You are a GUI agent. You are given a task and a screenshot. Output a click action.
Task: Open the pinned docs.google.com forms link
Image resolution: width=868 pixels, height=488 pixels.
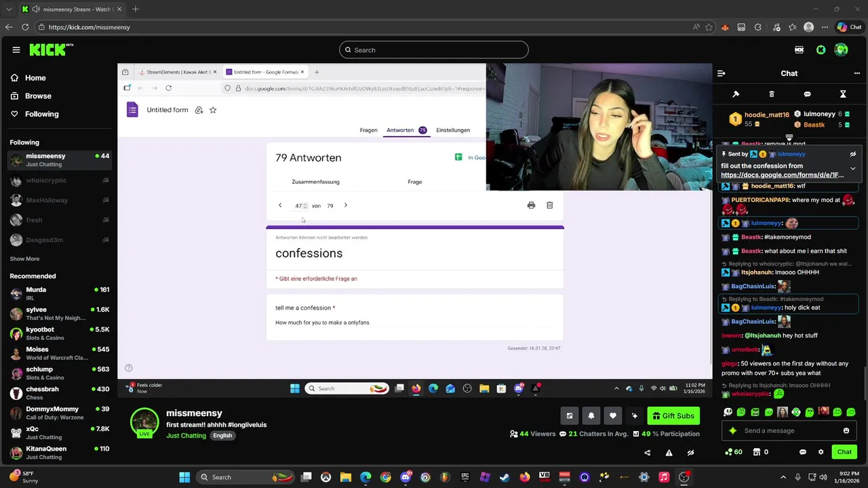[782, 175]
